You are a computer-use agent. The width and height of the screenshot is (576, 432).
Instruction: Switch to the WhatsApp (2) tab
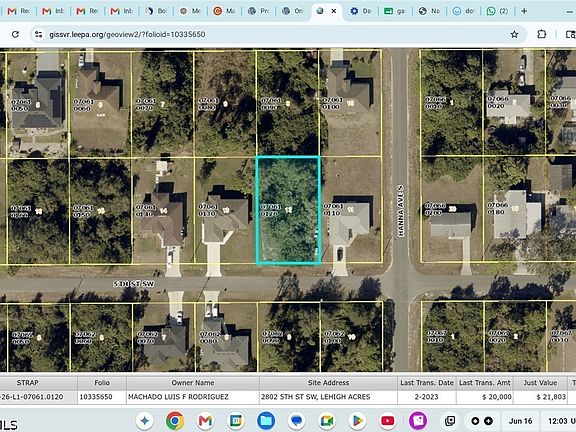pyautogui.click(x=497, y=11)
